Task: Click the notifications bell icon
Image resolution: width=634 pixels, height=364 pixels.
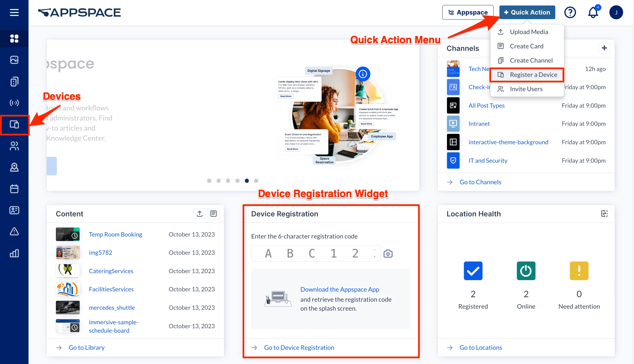Action: pos(593,13)
